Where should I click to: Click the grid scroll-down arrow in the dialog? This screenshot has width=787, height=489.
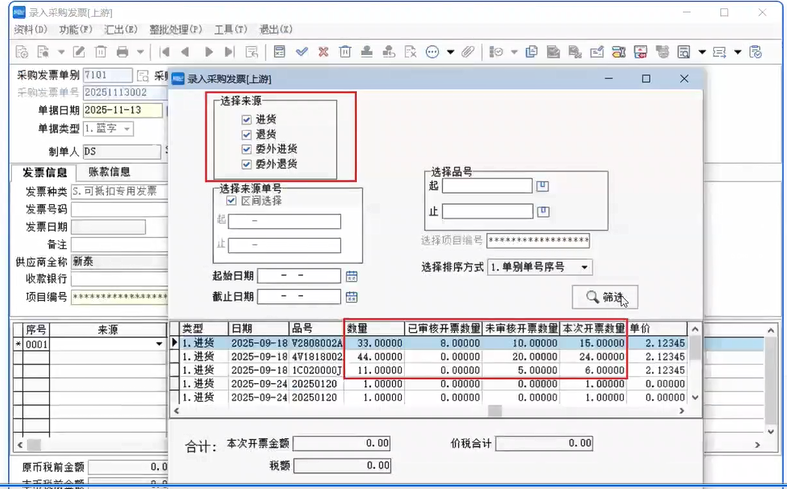click(695, 397)
